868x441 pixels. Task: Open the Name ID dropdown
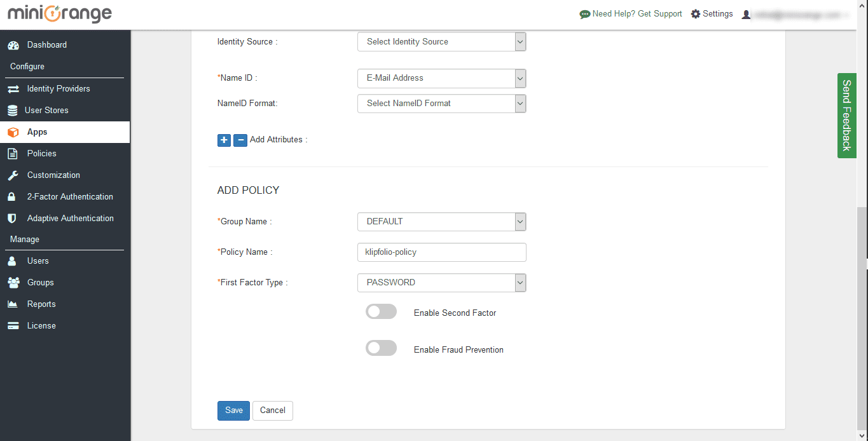[442, 78]
